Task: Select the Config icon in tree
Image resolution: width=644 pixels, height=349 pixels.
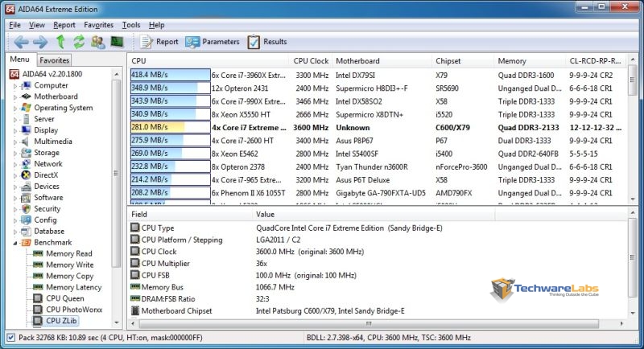Action: point(27,220)
